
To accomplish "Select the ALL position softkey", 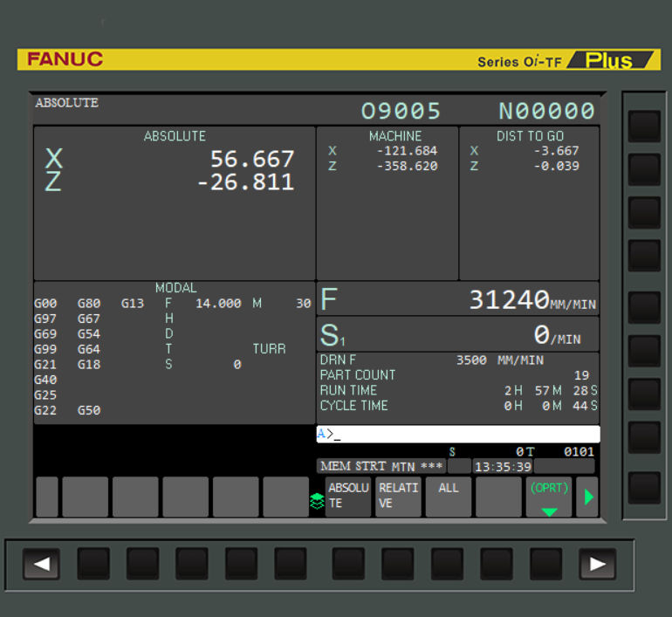I will pyautogui.click(x=449, y=497).
